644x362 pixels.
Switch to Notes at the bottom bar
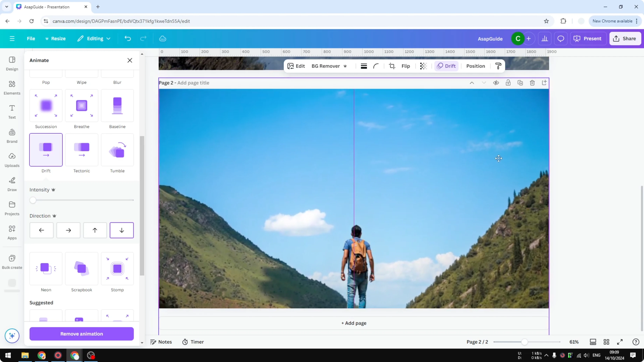[x=161, y=342]
